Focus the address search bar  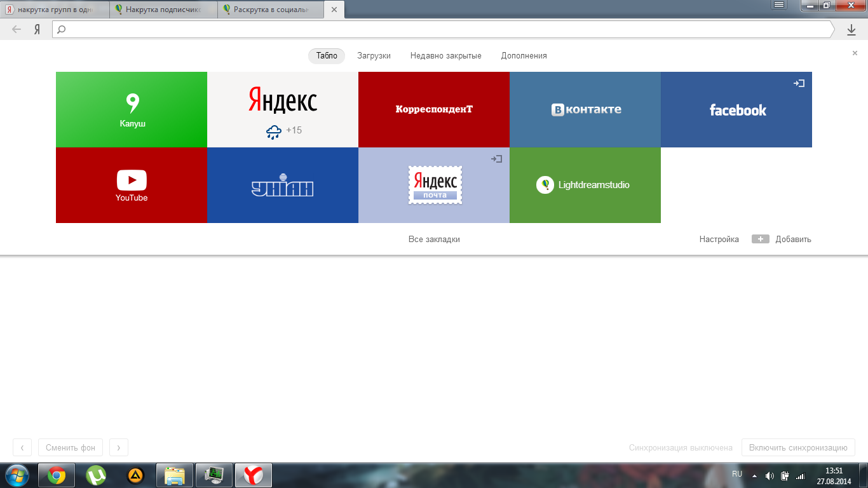[x=443, y=29]
